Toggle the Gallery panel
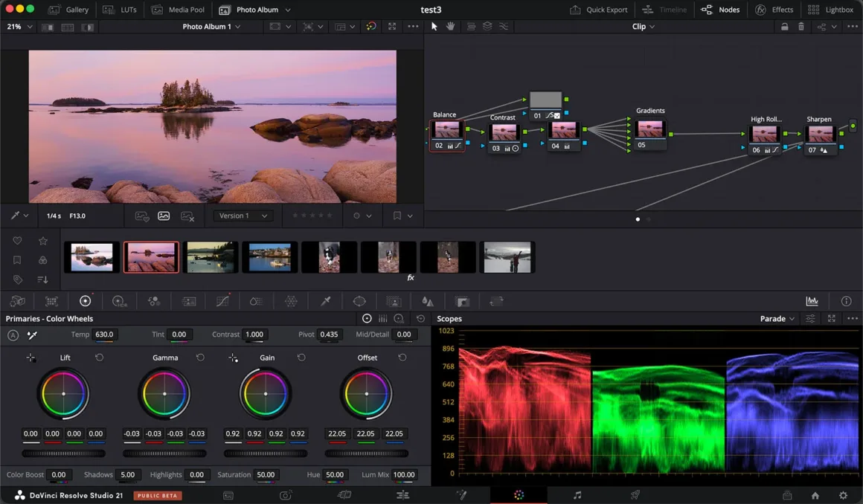The width and height of the screenshot is (863, 504). 68,9
